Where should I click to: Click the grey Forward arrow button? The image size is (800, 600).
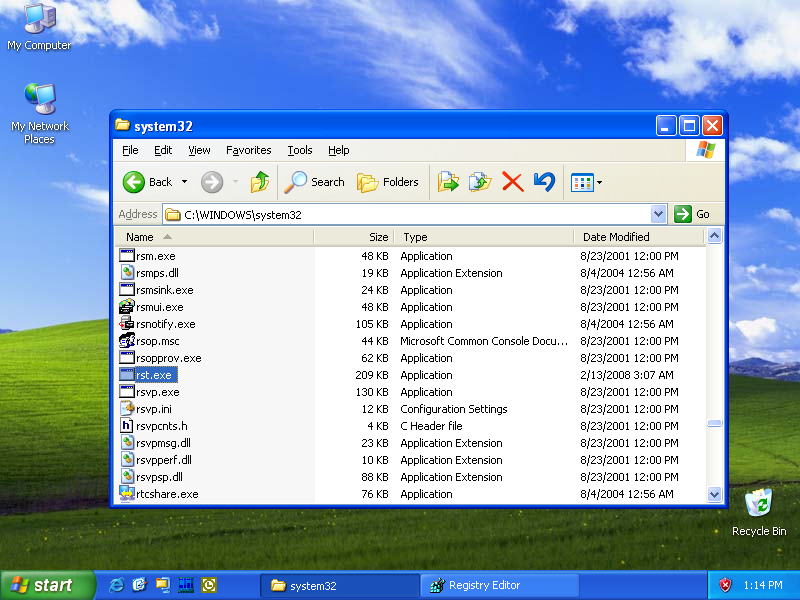tap(212, 182)
